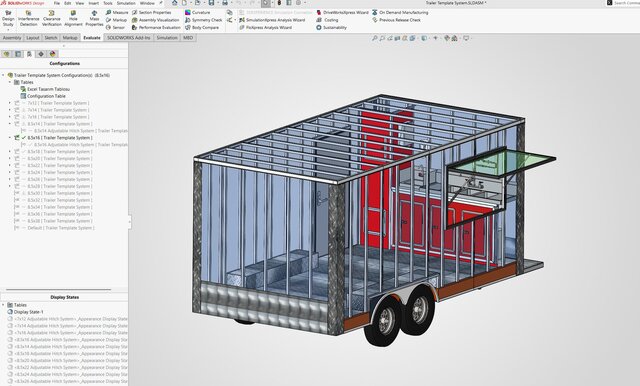Click Zoom to Area in view toolbar
The width and height of the screenshot is (640, 386).
(x=382, y=38)
